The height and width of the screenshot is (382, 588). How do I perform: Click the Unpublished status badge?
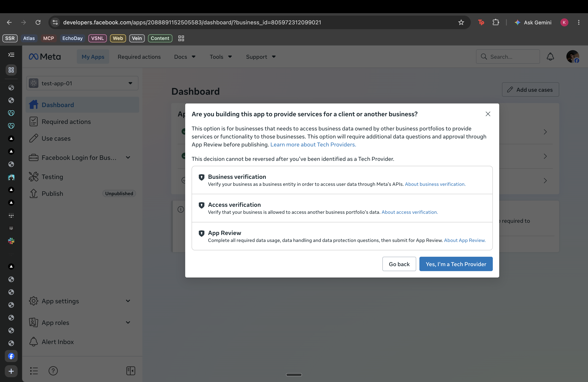point(119,193)
